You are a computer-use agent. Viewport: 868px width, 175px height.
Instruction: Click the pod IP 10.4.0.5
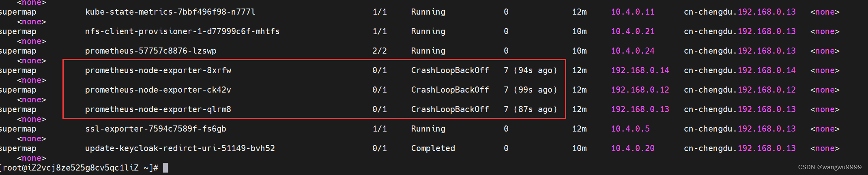[x=630, y=129]
